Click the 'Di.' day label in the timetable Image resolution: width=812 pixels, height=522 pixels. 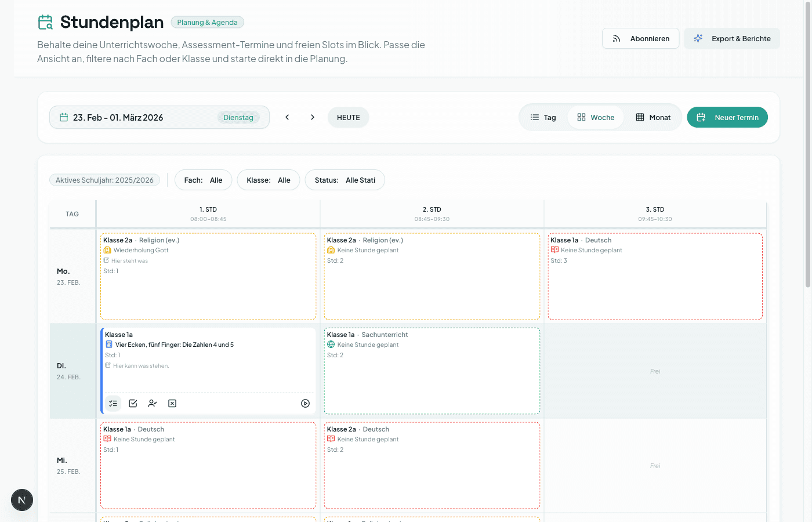click(x=61, y=366)
